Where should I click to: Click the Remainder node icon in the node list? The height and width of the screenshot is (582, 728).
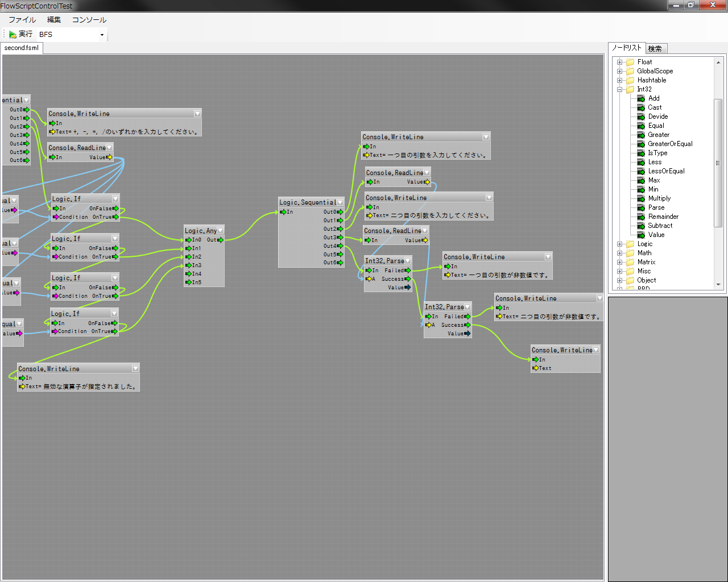tap(641, 217)
